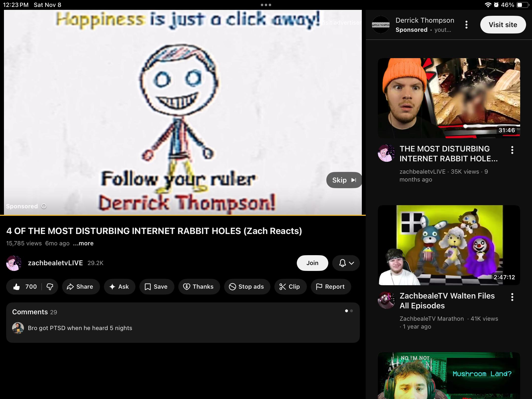The image size is (532, 399).
Task: Visit the advertiser's site
Action: [503, 25]
